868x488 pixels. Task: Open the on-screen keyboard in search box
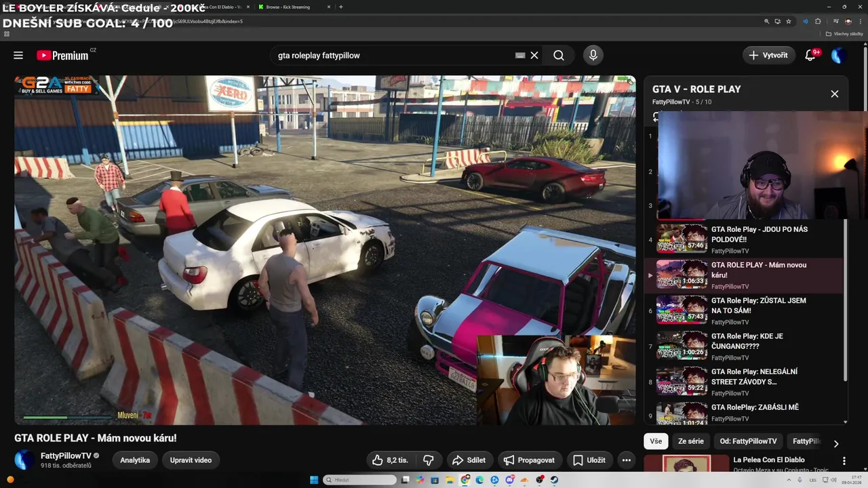(520, 56)
